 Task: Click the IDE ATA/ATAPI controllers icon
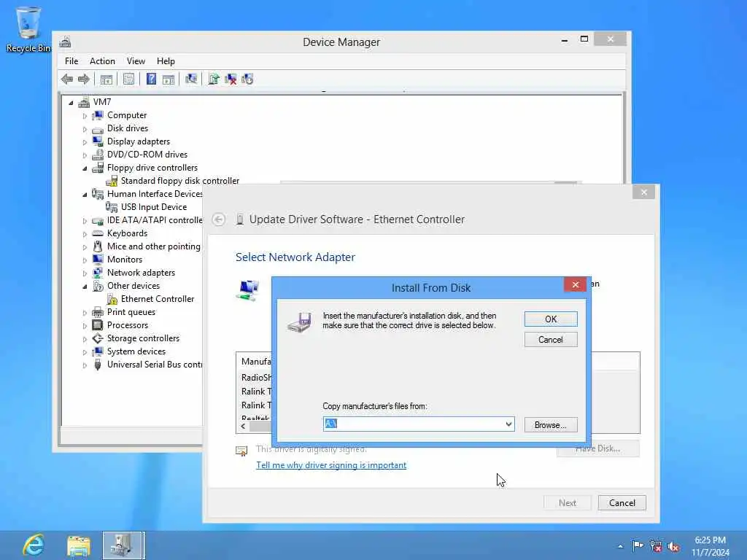[x=98, y=220]
